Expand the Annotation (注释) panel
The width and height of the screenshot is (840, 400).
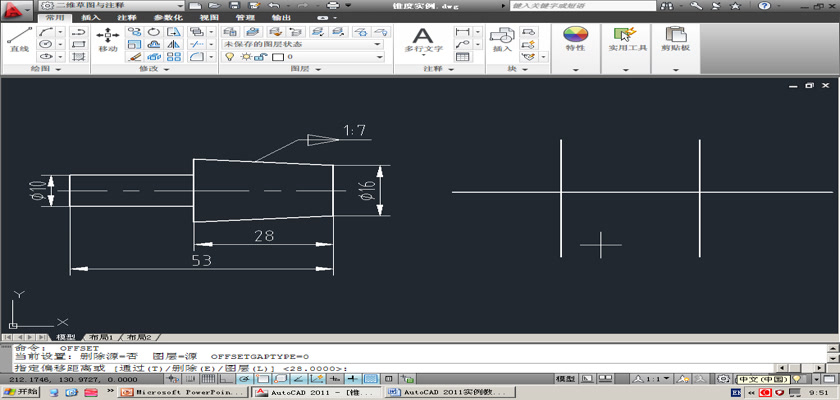[439, 69]
